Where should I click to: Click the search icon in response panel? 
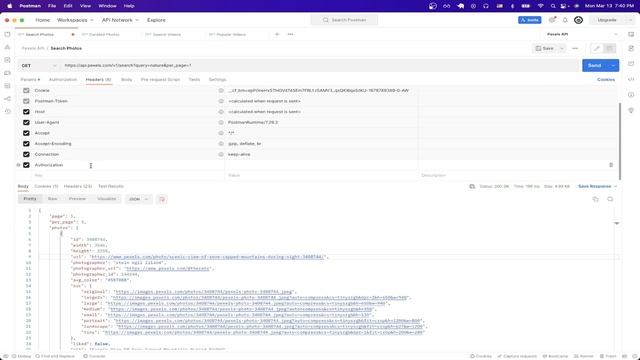tap(610, 199)
